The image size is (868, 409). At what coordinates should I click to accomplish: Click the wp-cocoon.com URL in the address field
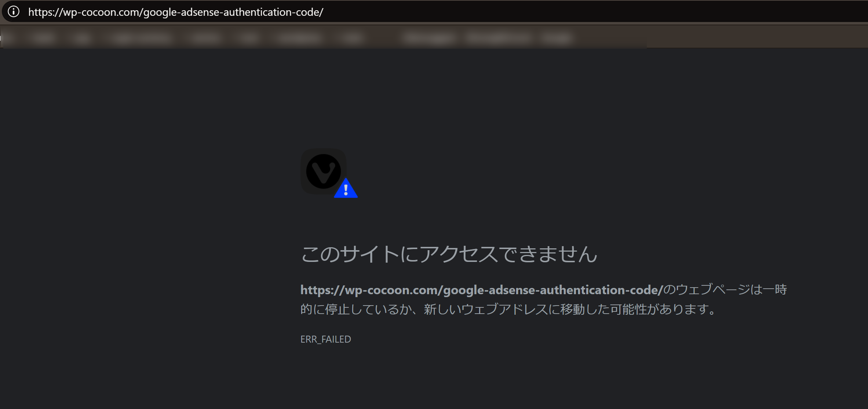[176, 12]
